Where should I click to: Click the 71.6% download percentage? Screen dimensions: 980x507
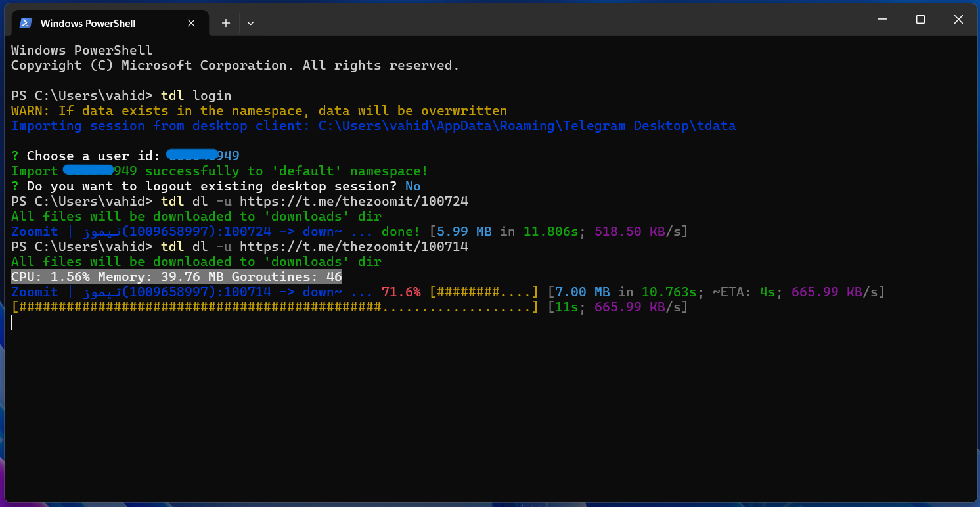coord(401,292)
